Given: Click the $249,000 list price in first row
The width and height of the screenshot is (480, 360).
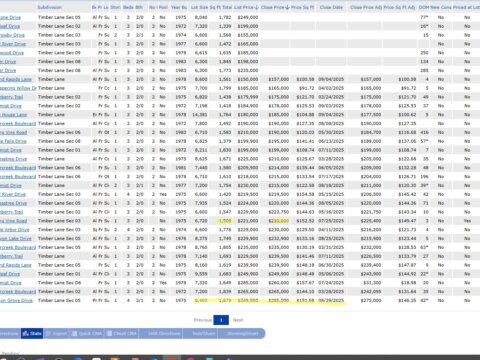Looking at the screenshot, I should pos(248,17).
